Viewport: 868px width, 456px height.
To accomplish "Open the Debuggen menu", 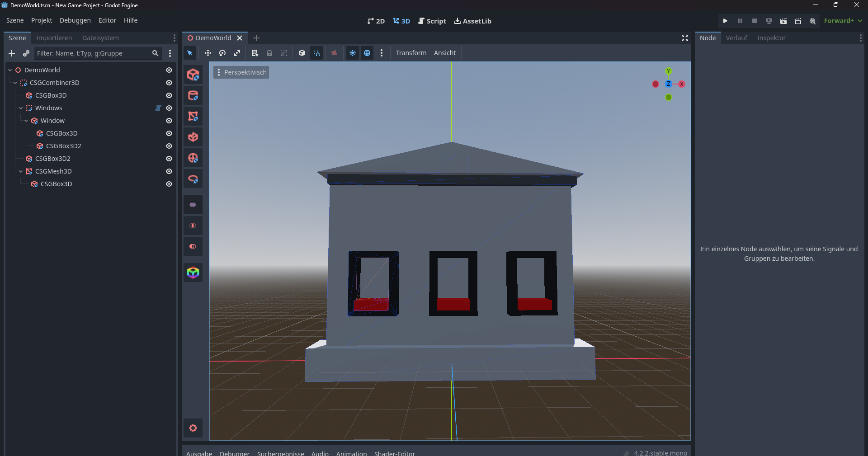I will pos(75,20).
